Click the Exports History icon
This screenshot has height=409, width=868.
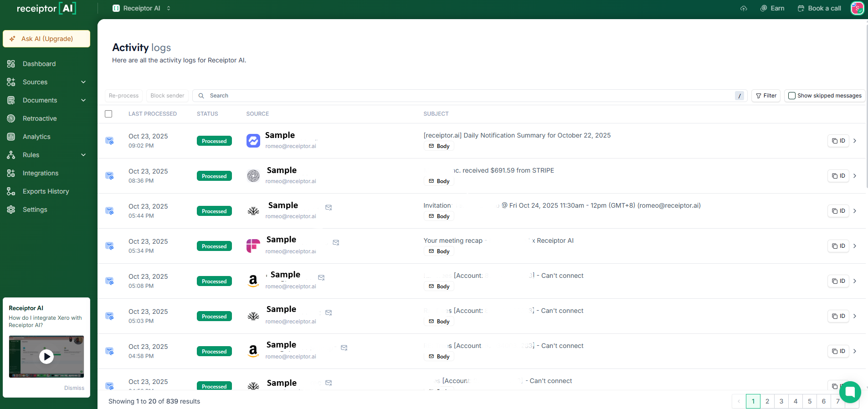(11, 191)
